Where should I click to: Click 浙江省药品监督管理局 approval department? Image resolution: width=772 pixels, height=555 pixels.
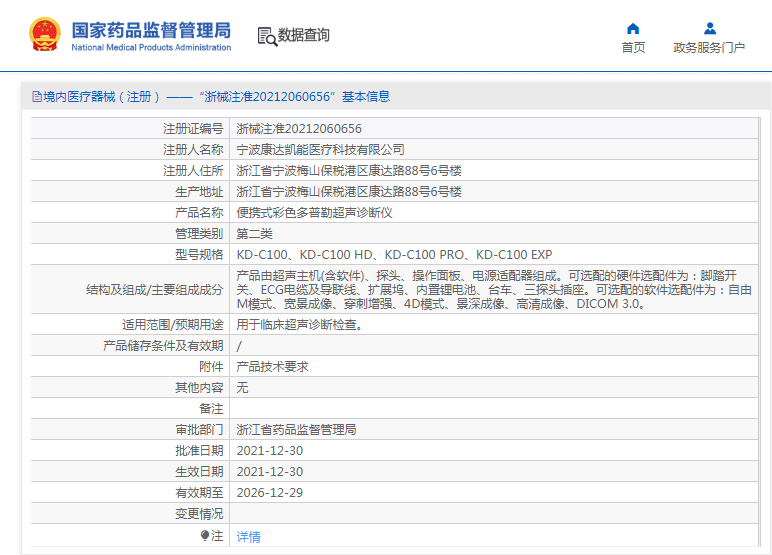click(x=296, y=429)
